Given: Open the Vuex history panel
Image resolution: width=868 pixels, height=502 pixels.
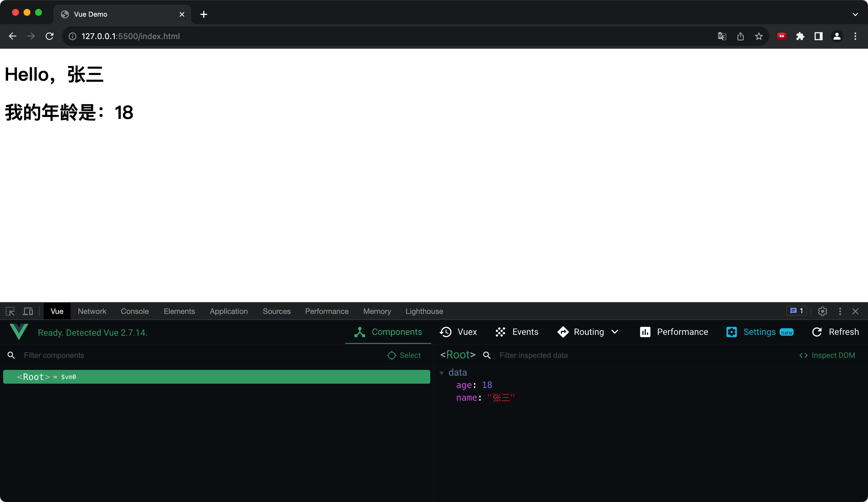Looking at the screenshot, I should coord(458,332).
